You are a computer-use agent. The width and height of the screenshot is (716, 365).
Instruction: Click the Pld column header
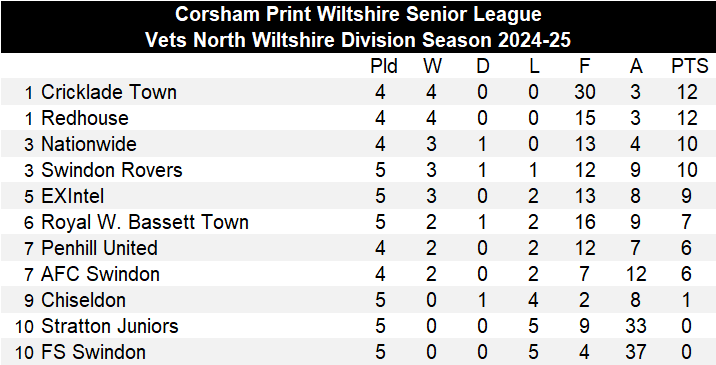pyautogui.click(x=384, y=67)
